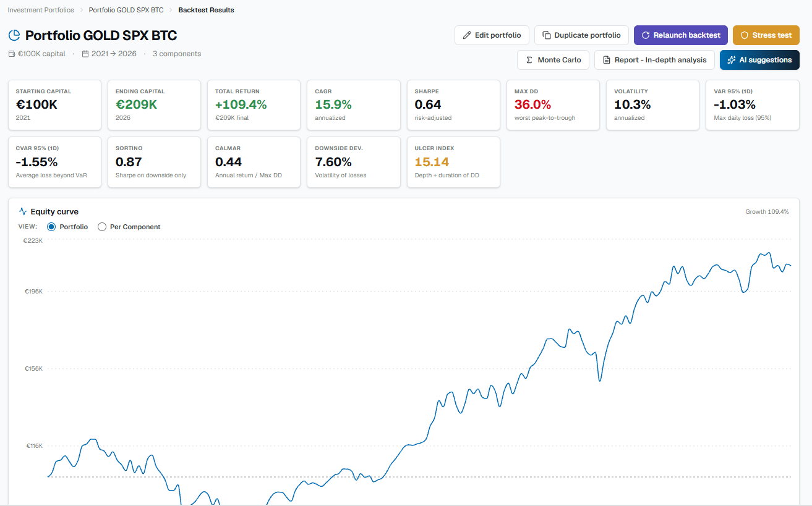Click the pencil icon on Edit portfolio
Viewport: 812px width, 506px height.
467,35
